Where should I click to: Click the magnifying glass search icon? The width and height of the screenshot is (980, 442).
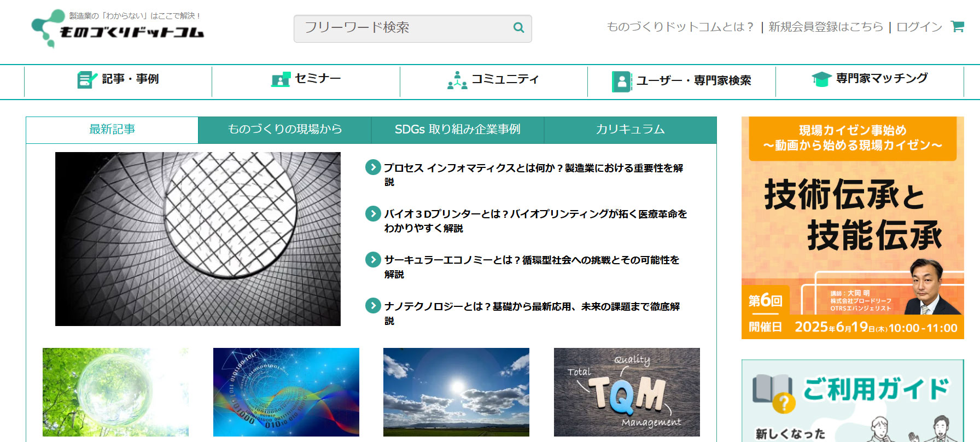(x=518, y=27)
